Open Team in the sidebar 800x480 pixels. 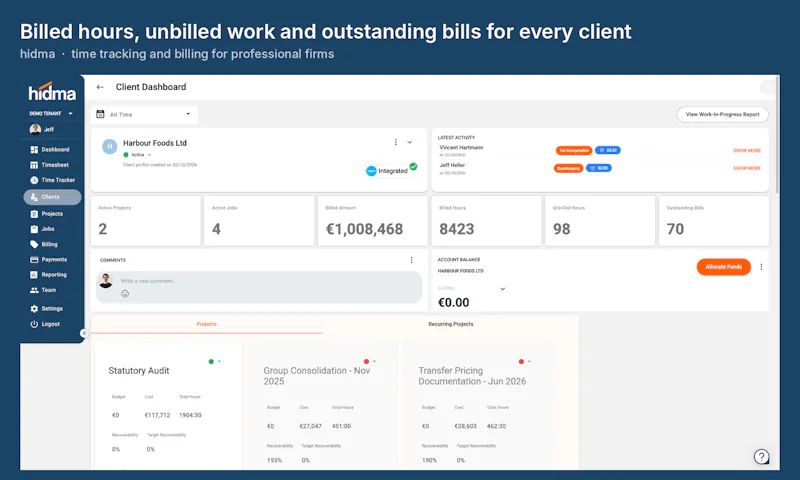click(43, 290)
